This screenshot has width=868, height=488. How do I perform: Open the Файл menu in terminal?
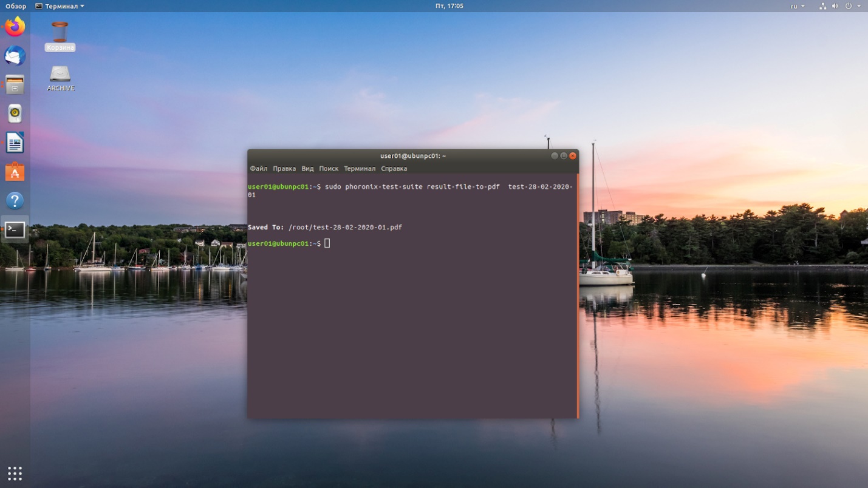click(x=259, y=169)
